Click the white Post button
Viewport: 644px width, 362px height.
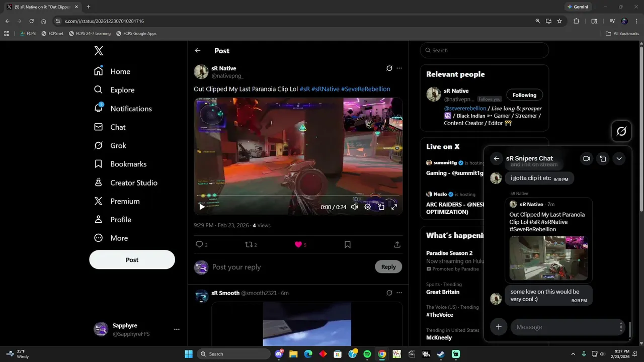coord(132,260)
